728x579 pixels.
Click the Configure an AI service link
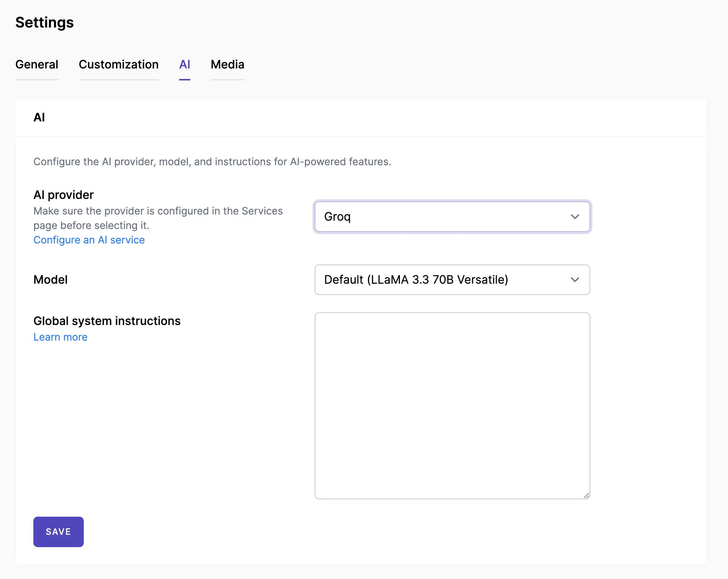pos(89,240)
